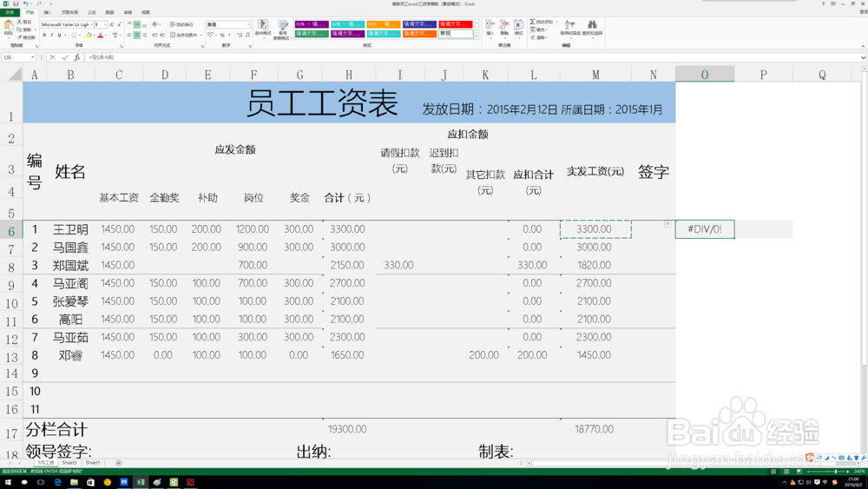Click the font color A button
This screenshot has width=868, height=489.
[100, 35]
